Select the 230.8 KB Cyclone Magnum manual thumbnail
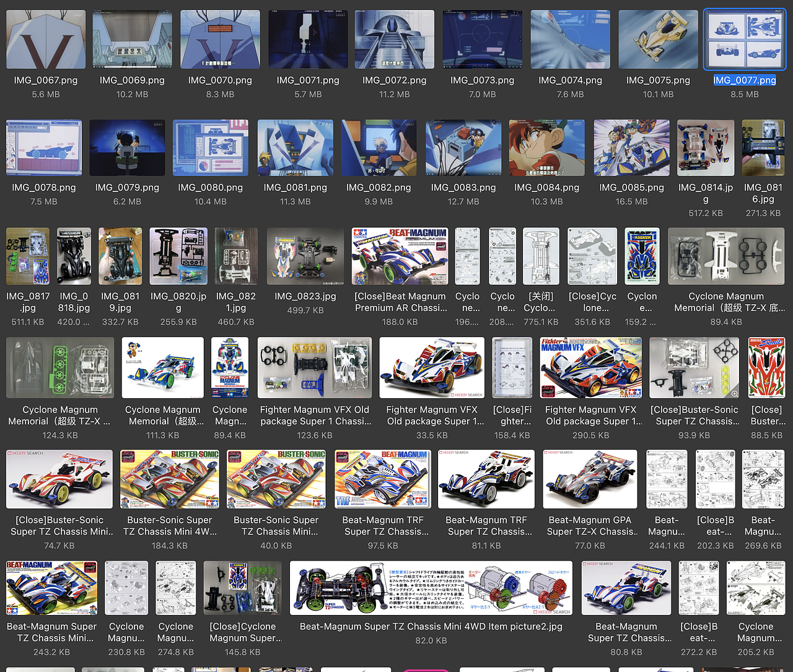Viewport: 793px width, 672px height. 126,588
